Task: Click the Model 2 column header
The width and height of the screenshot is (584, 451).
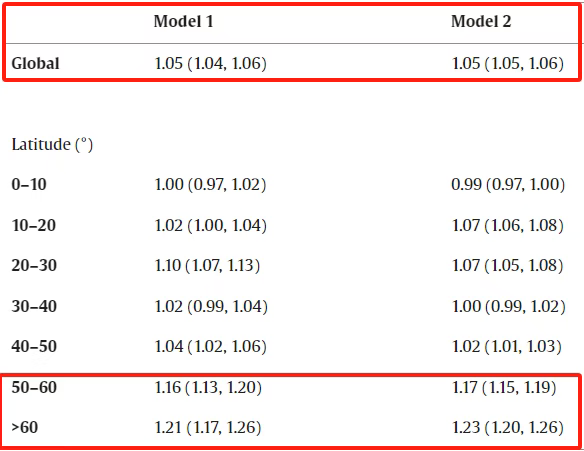Action: 481,21
